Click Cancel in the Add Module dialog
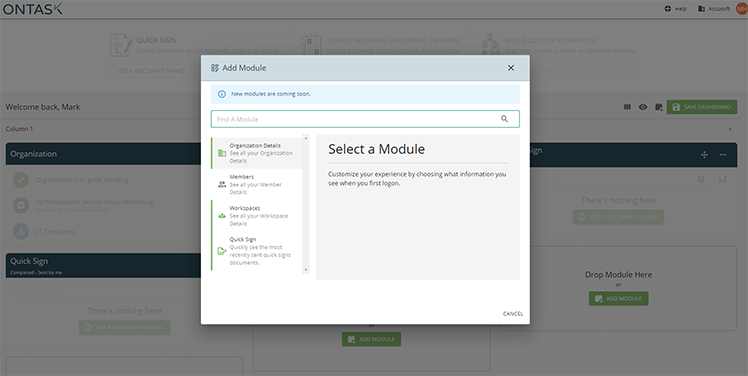Viewport: 748px width, 376px height. pos(513,313)
